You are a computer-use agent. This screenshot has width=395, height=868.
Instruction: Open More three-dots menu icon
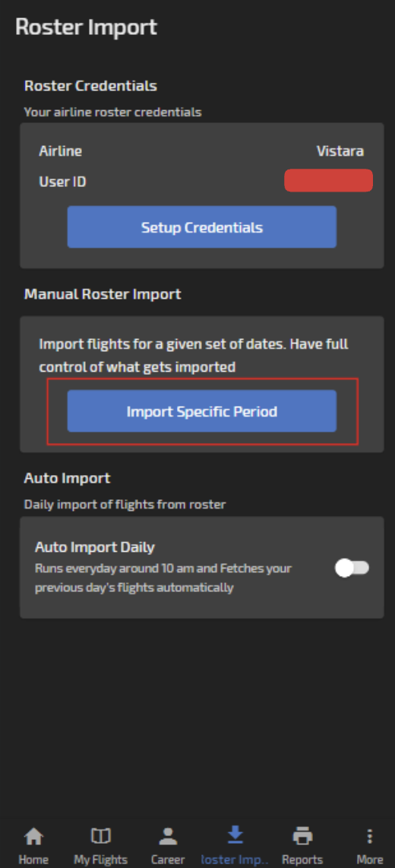point(369,835)
